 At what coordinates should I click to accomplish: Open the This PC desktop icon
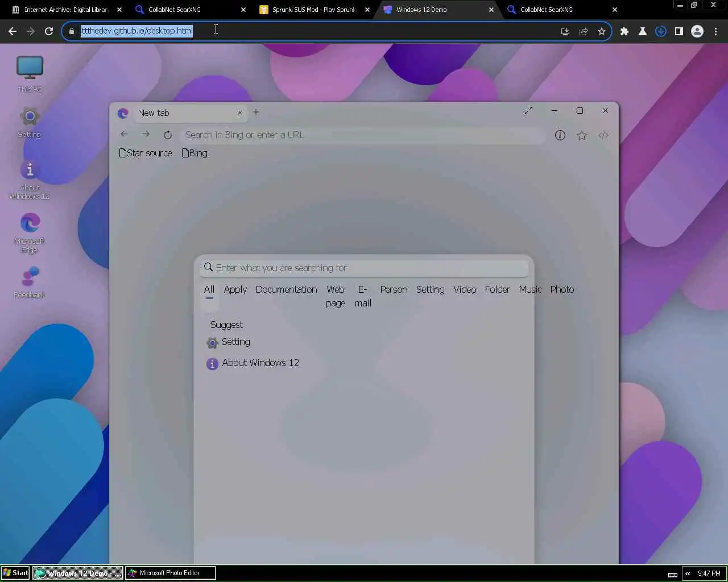point(30,74)
